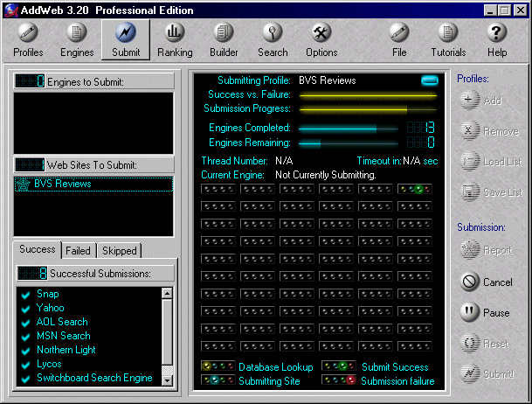
Task: Open the Tutorials section
Action: 448,40
